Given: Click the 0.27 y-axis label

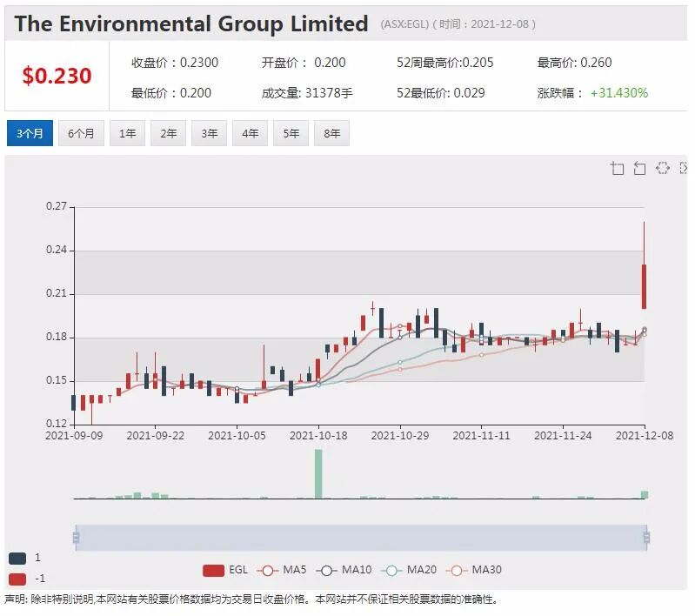Looking at the screenshot, I should pyautogui.click(x=57, y=206).
